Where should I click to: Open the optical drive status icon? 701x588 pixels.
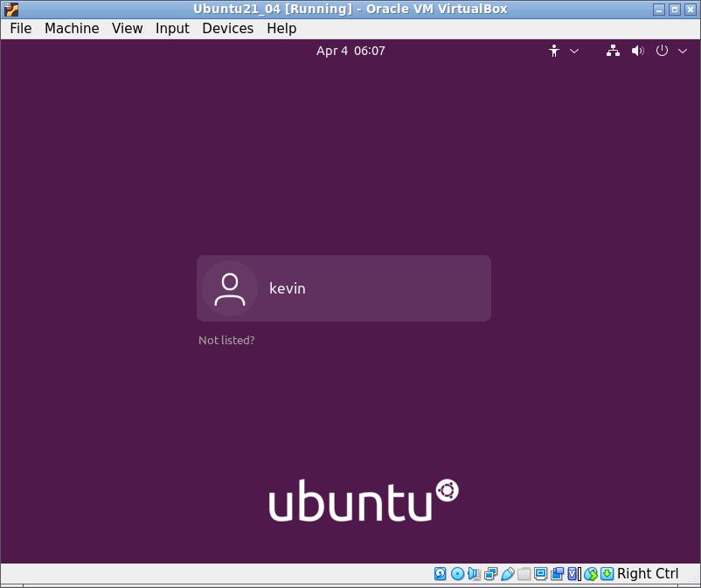pos(457,574)
